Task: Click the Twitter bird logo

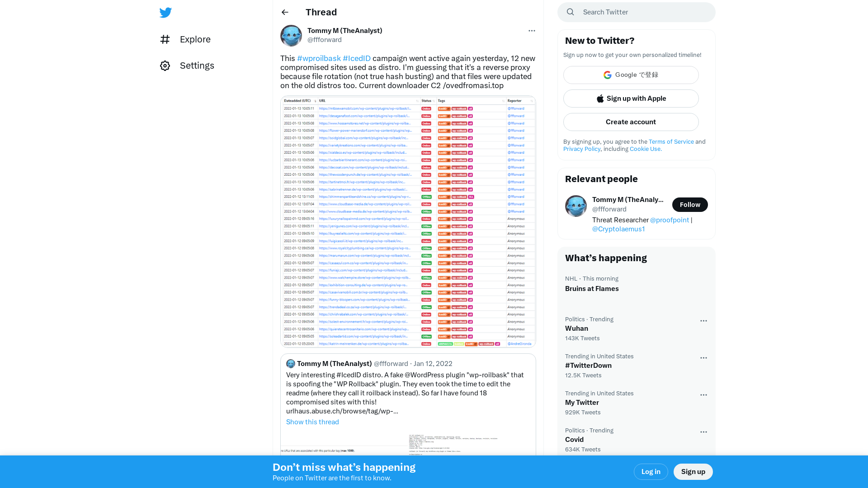Action: [x=165, y=12]
